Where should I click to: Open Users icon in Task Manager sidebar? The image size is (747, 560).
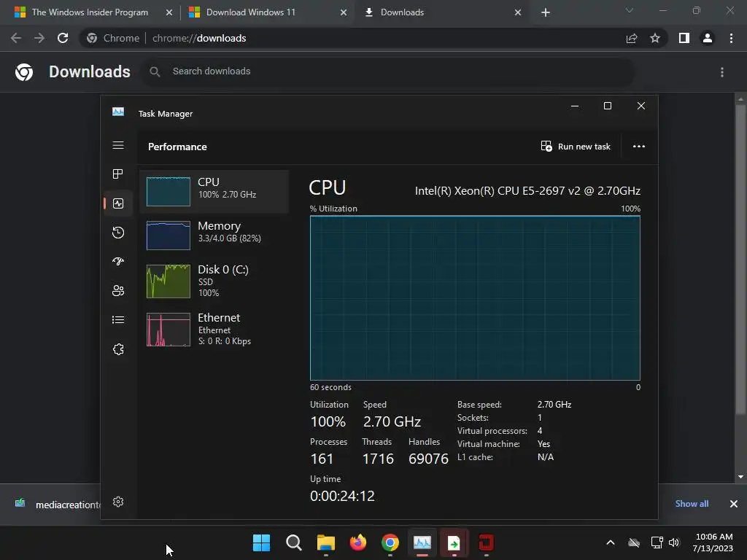click(x=118, y=290)
